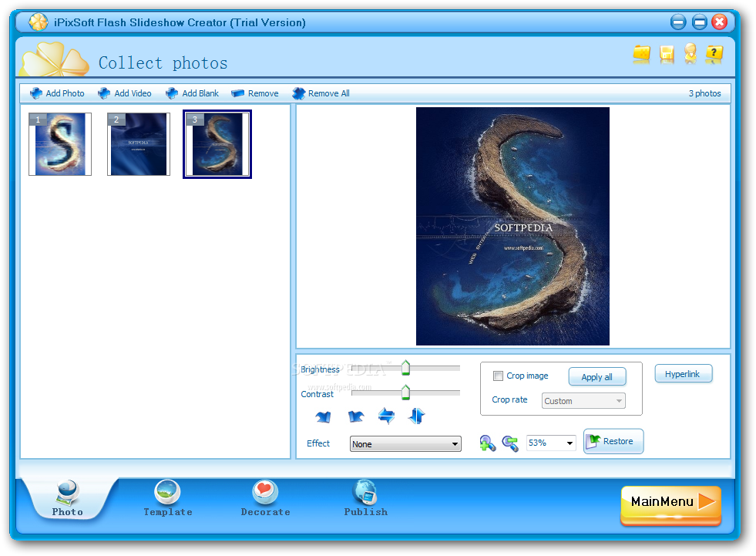Click the large photo preview image
The width and height of the screenshot is (756, 556).
[x=512, y=227]
